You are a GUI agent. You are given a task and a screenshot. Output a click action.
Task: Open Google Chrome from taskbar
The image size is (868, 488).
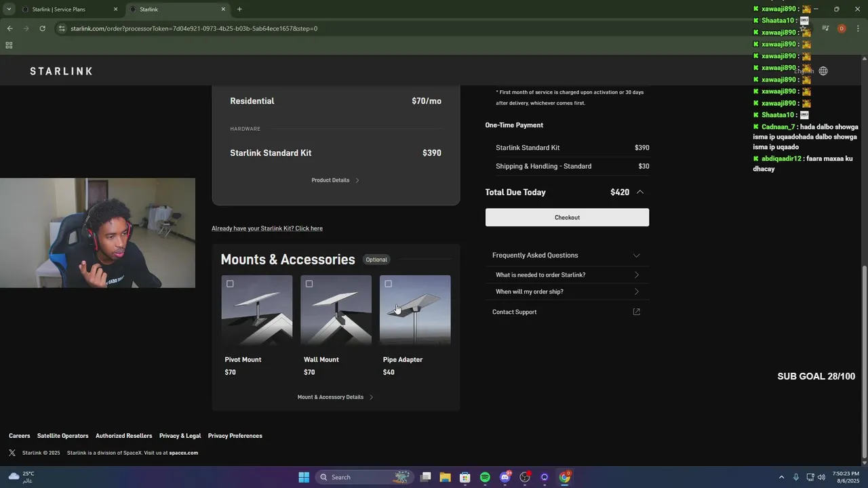(564, 477)
